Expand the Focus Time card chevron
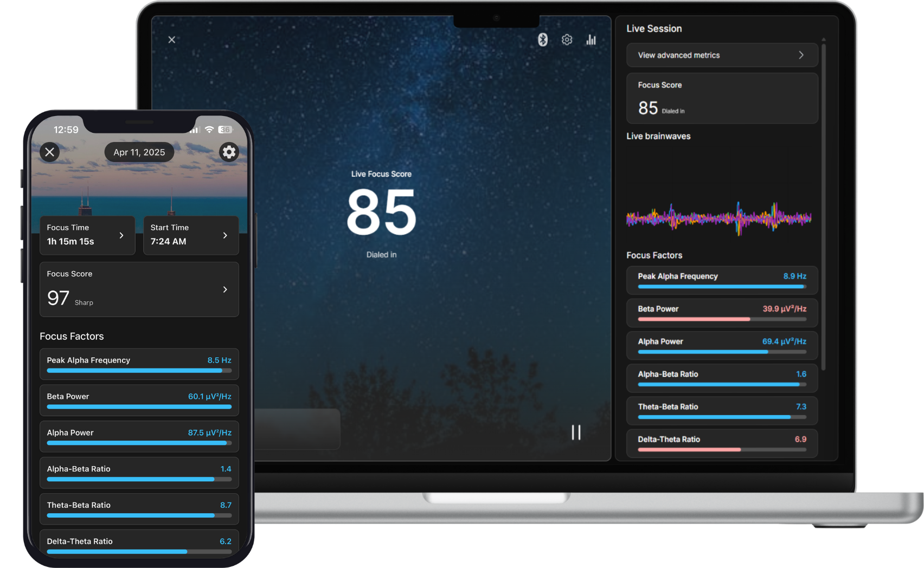This screenshot has height=568, width=924. point(121,235)
